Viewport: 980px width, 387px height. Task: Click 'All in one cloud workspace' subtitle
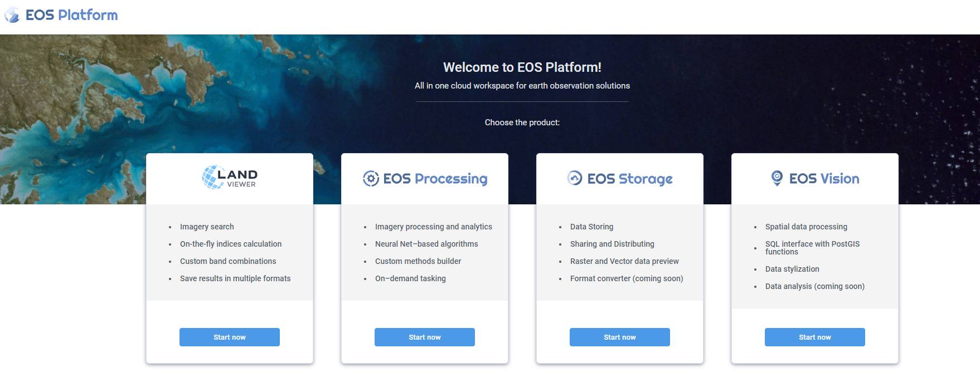[x=522, y=86]
